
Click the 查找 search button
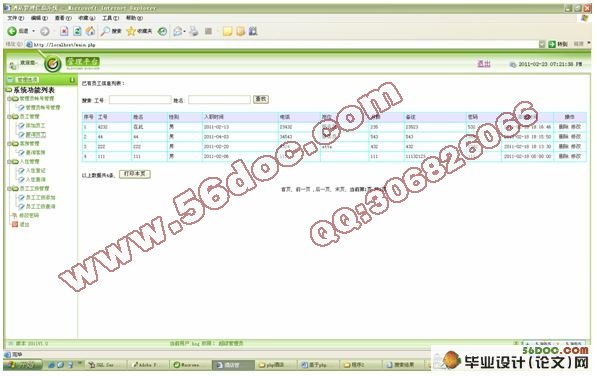[x=261, y=99]
